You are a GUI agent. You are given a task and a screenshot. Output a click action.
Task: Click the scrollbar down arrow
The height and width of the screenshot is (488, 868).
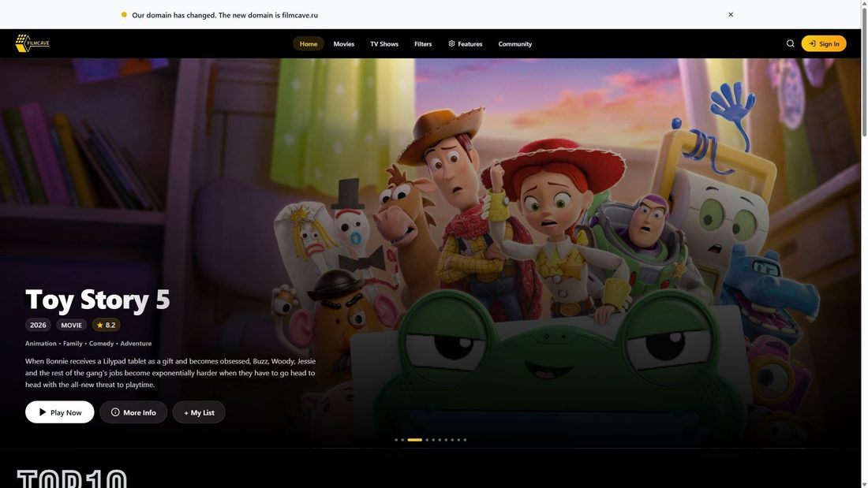pos(864,485)
